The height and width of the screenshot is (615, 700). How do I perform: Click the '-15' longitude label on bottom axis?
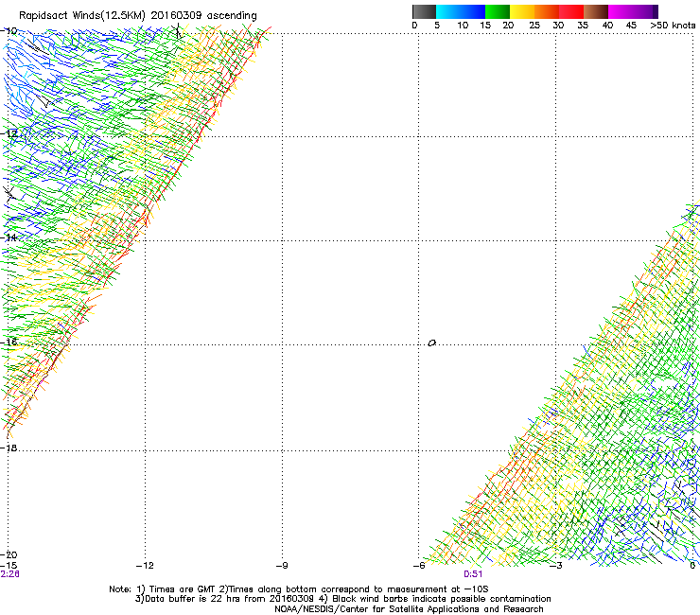tap(9, 566)
